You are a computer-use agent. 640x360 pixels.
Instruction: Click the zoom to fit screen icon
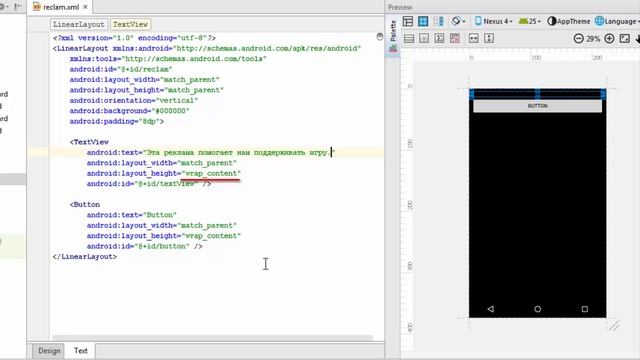(624, 38)
